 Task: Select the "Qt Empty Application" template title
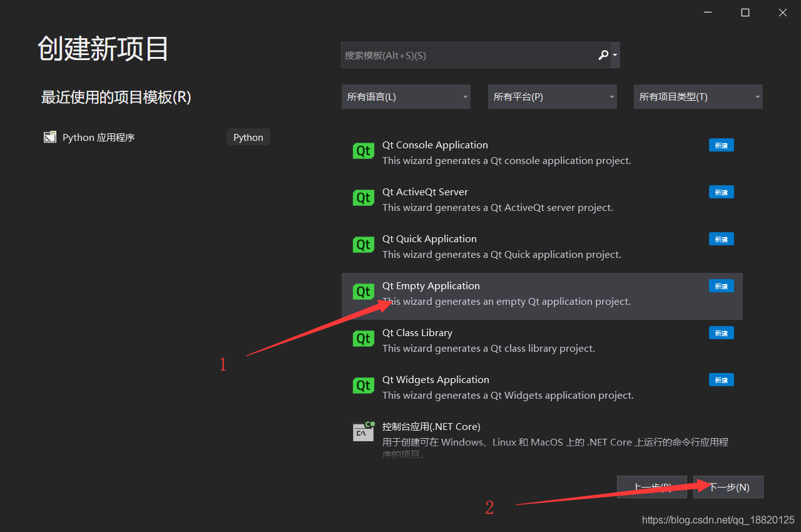click(431, 286)
